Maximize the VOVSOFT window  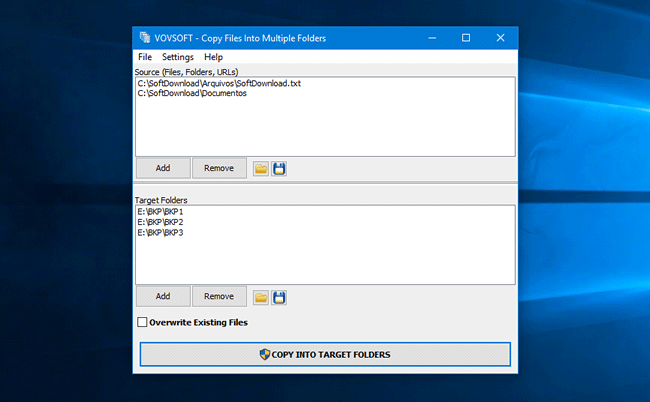[x=466, y=38]
